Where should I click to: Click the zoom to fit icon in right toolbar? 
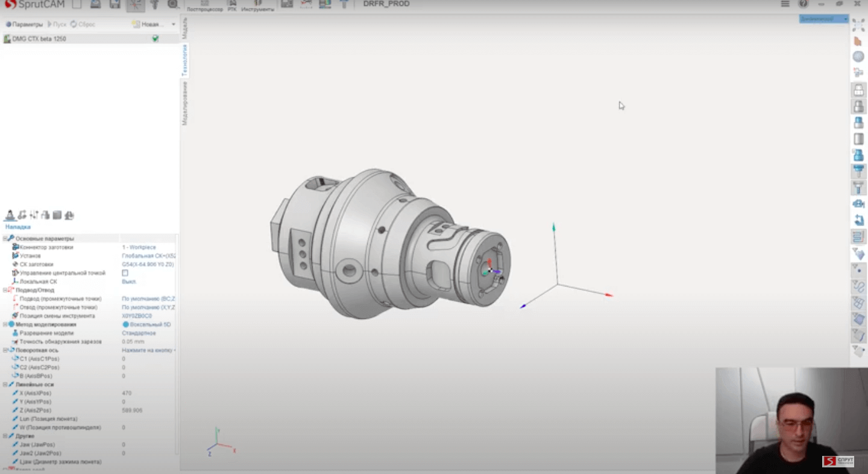coord(858,24)
